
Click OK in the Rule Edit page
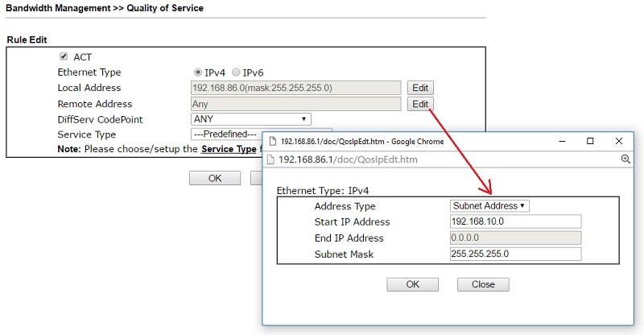(215, 178)
